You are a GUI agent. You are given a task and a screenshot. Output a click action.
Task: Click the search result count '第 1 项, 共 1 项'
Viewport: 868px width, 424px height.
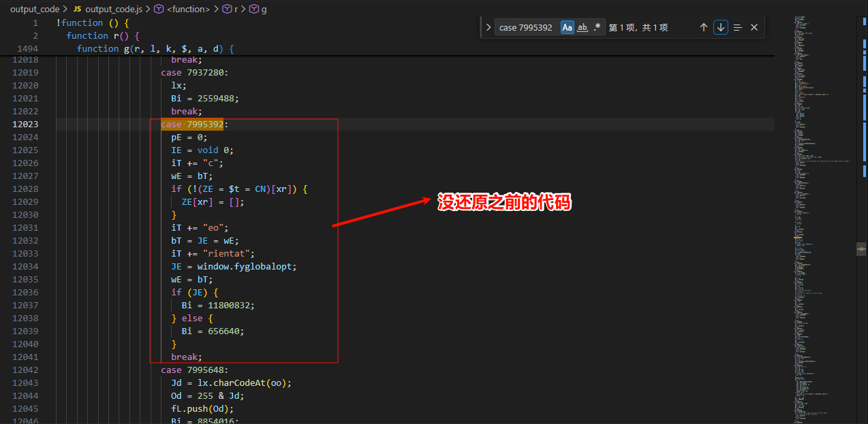[x=638, y=27]
